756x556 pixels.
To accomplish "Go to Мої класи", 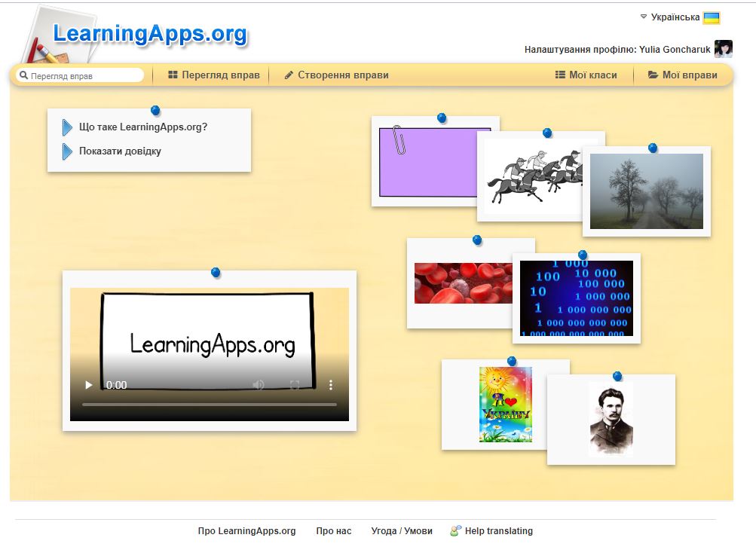I will coord(586,75).
